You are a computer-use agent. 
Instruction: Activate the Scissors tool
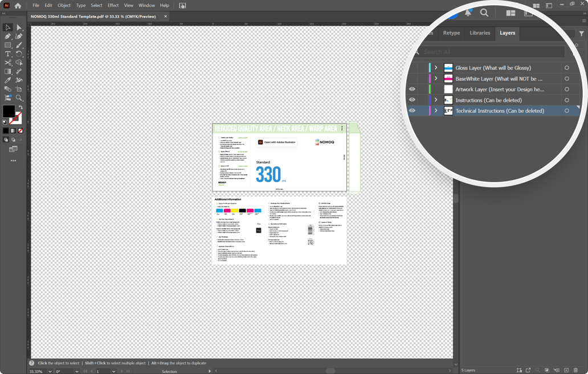click(x=8, y=63)
